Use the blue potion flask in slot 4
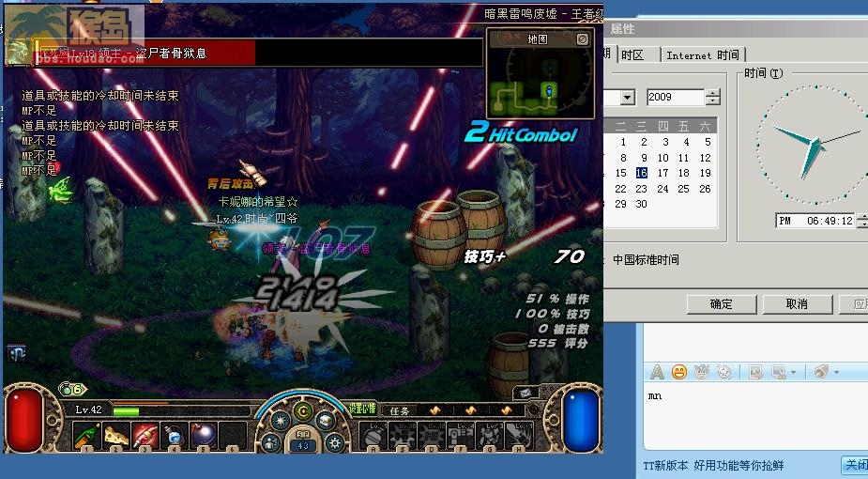868x479 pixels. 175,436
